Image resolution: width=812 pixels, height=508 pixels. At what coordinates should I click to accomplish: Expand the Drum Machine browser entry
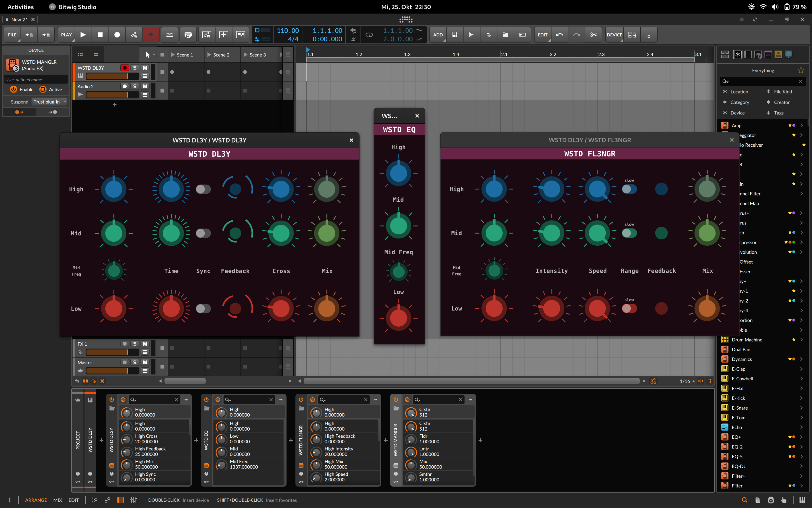click(802, 340)
